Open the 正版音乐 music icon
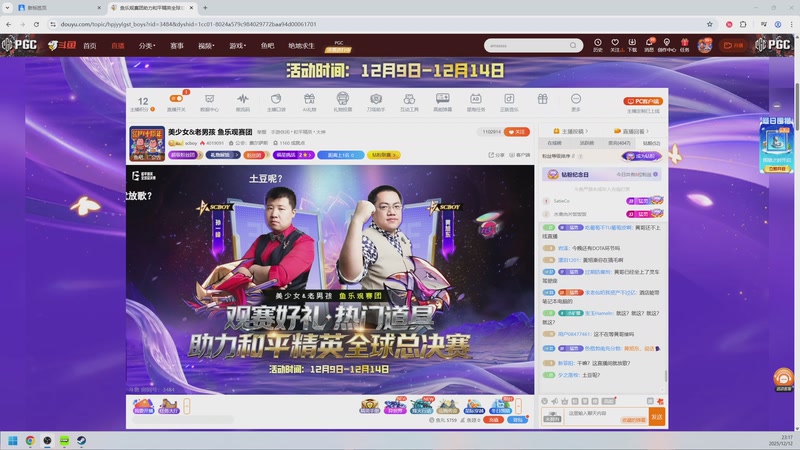The height and width of the screenshot is (450, 800). 509,102
